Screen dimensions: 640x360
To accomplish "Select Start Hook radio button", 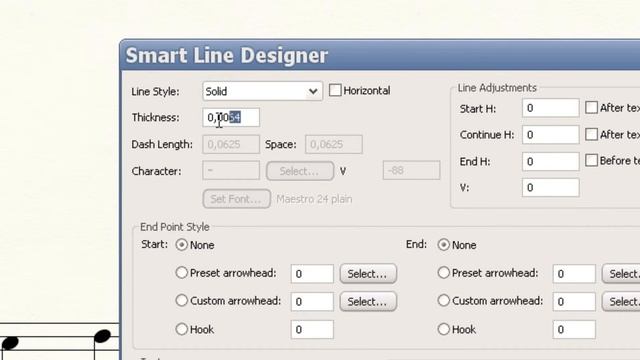I will tap(182, 329).
